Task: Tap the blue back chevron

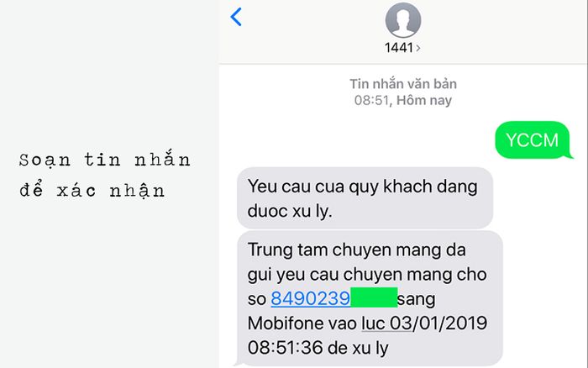Action: [236, 17]
